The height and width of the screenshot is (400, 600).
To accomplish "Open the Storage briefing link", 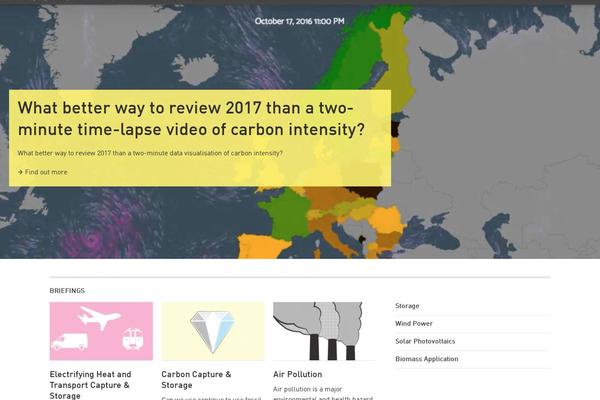I will [x=407, y=306].
